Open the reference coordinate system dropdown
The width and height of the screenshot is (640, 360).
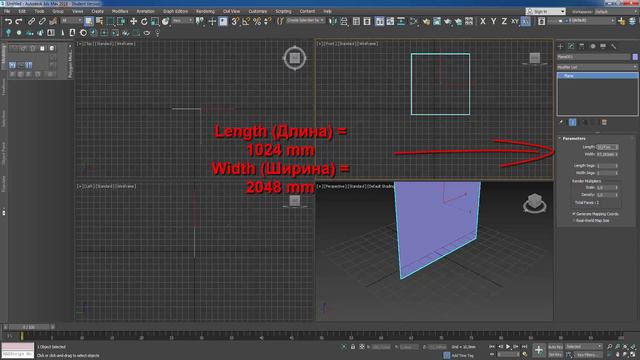(x=182, y=20)
